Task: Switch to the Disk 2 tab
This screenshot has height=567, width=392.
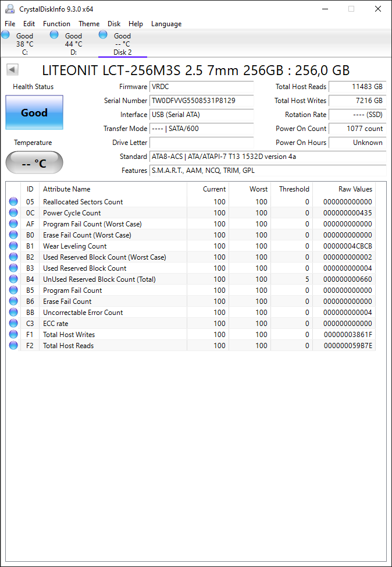Action: (123, 44)
